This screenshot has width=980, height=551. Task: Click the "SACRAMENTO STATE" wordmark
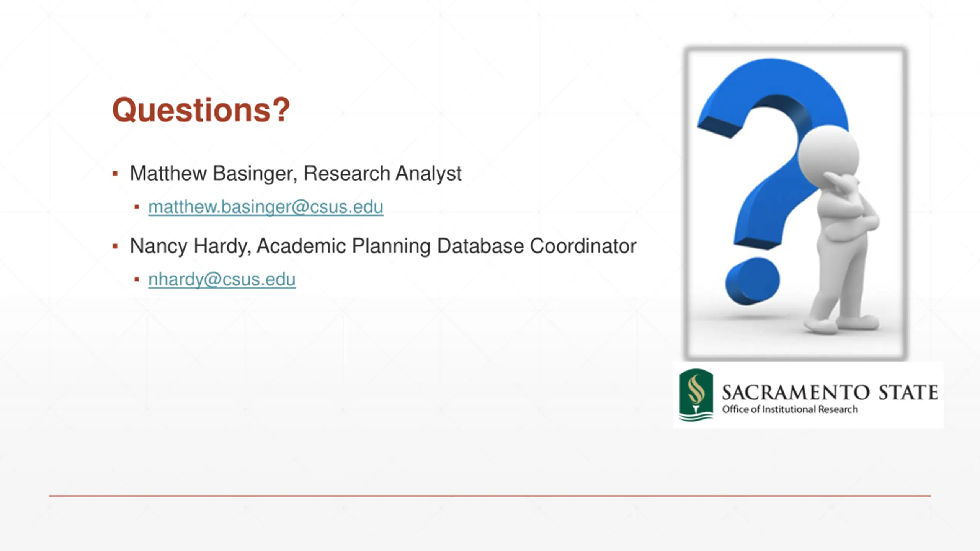coord(830,393)
